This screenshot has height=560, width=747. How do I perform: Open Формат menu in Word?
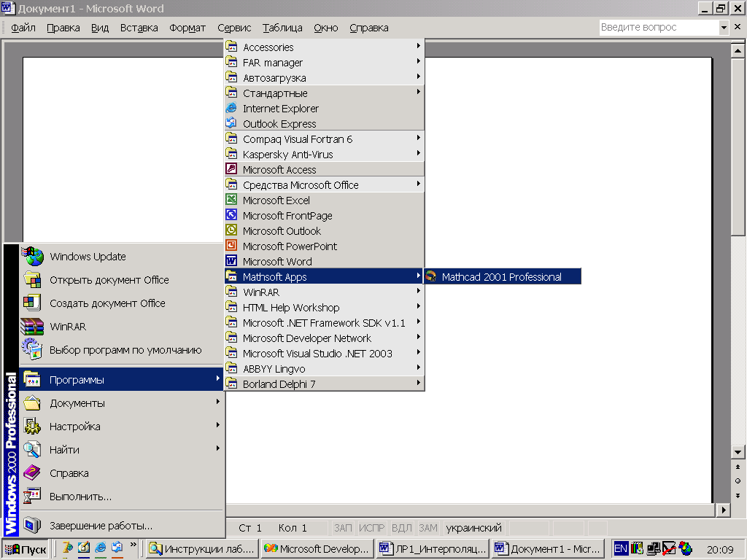point(187,28)
